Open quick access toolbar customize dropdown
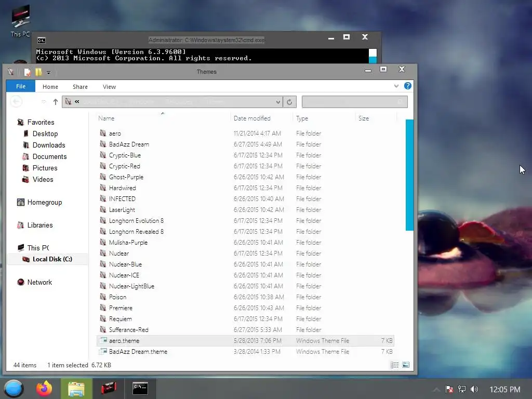The image size is (532, 399). pos(48,72)
